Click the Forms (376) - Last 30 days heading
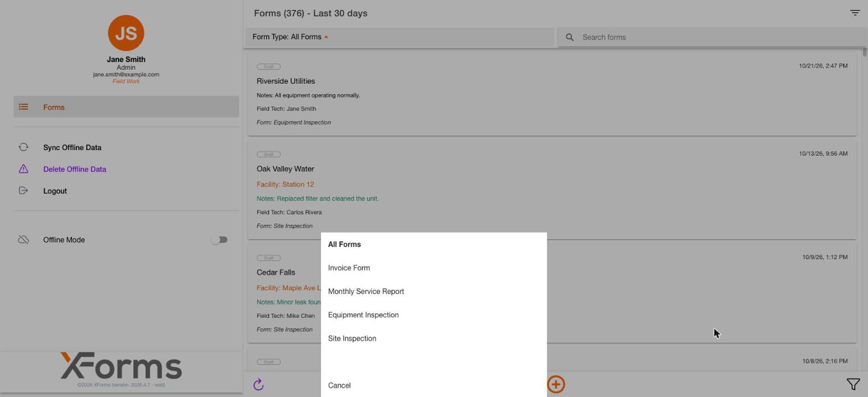Viewport: 868px width, 397px height. point(311,13)
